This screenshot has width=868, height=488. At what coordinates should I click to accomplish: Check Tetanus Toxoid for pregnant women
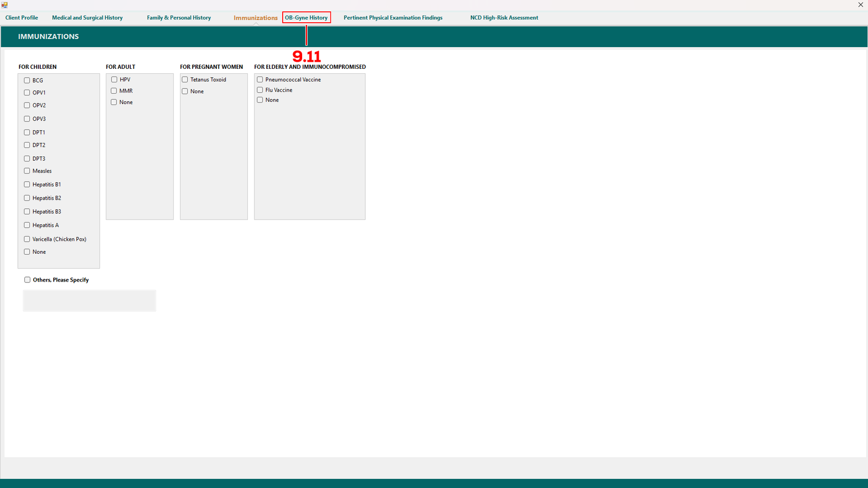(x=185, y=80)
